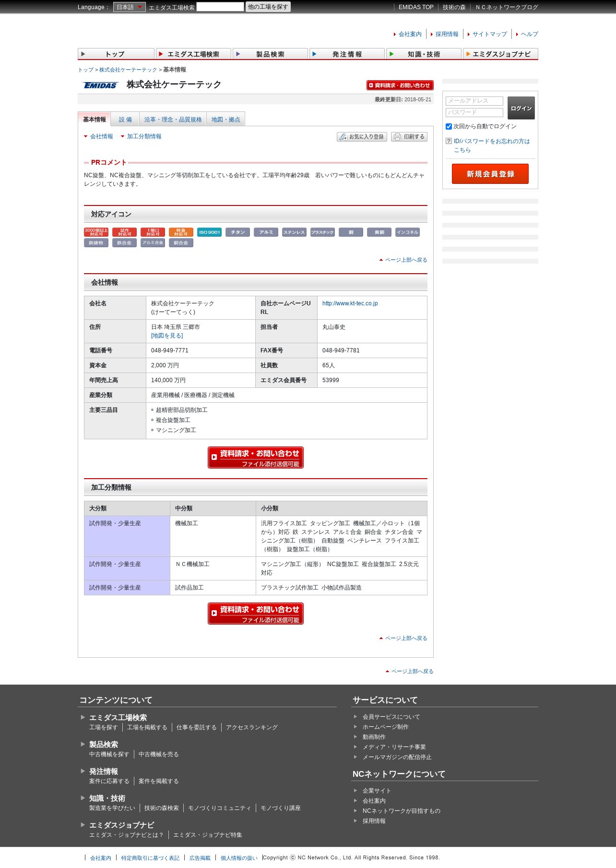Viewport: 616px width, 868px height.
Task: Click the 鉄合金 material badge
Action: (124, 243)
